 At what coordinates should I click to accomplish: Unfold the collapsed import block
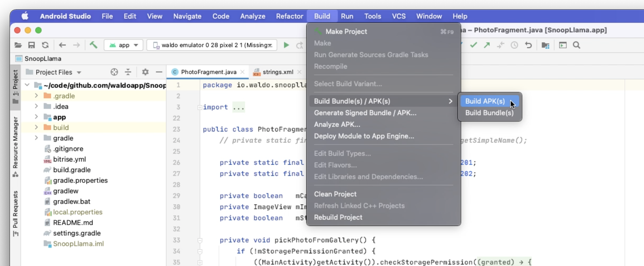tap(199, 107)
